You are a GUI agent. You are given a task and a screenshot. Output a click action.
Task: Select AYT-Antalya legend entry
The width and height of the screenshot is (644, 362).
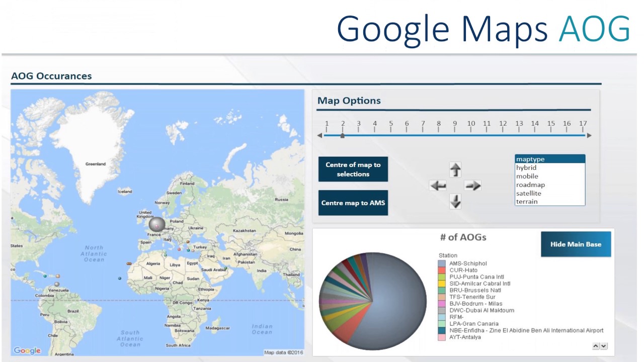[x=465, y=337]
